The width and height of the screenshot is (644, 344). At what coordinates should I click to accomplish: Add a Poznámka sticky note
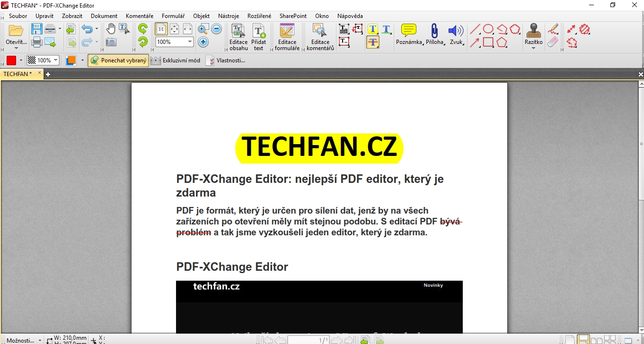click(409, 34)
